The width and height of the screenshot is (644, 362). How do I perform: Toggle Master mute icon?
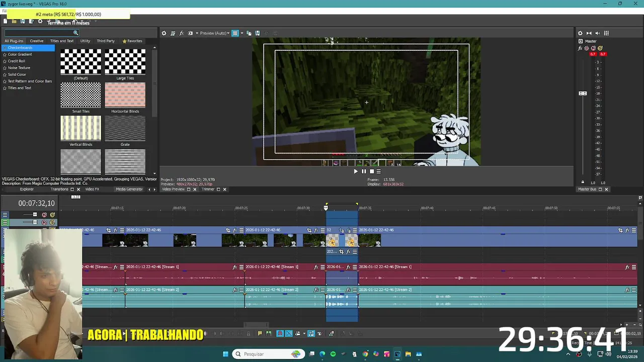[x=593, y=48]
